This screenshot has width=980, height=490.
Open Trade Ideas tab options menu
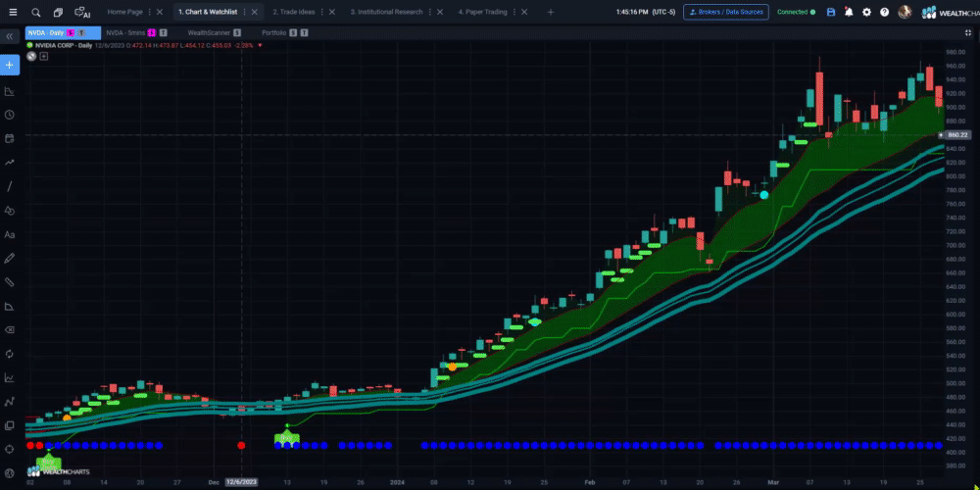[x=321, y=12]
